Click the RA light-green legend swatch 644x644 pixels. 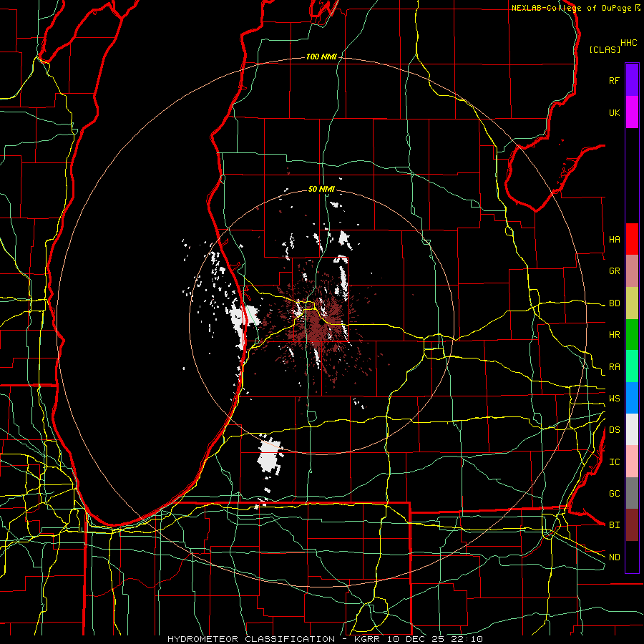pos(632,366)
